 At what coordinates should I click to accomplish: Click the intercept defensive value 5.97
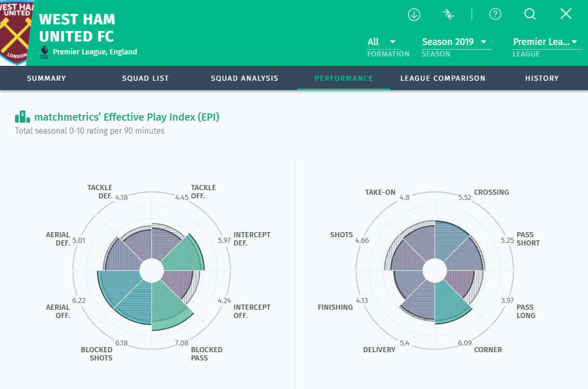pos(224,240)
